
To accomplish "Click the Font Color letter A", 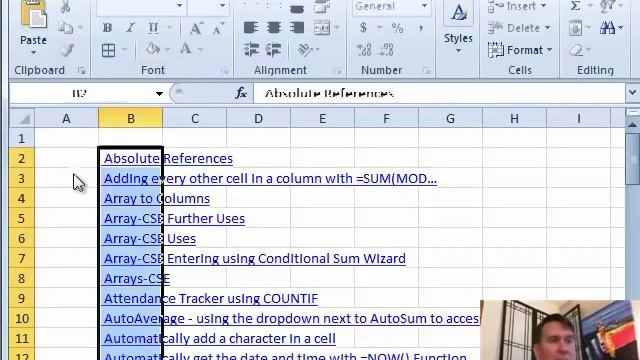I will [186, 49].
